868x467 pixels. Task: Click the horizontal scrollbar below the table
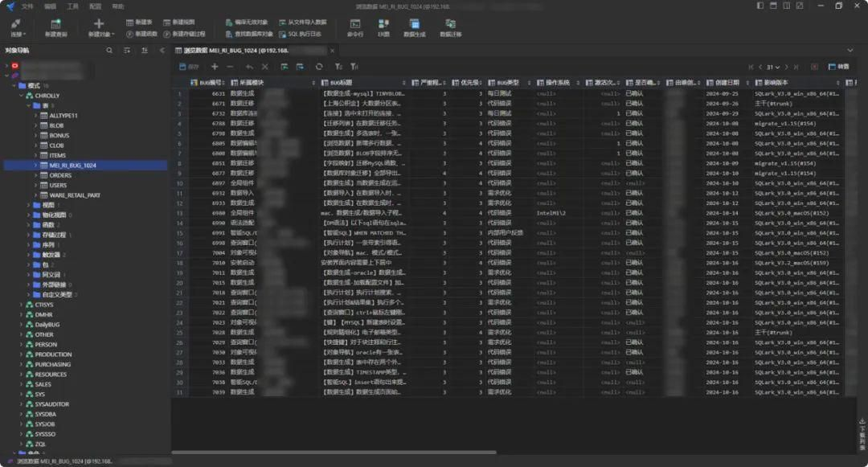334,452
